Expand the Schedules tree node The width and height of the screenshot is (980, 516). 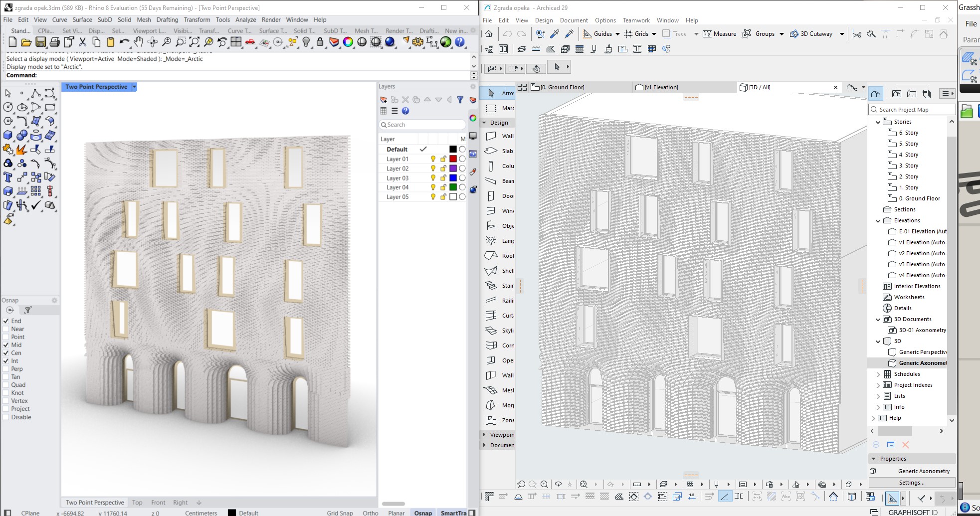coord(878,374)
